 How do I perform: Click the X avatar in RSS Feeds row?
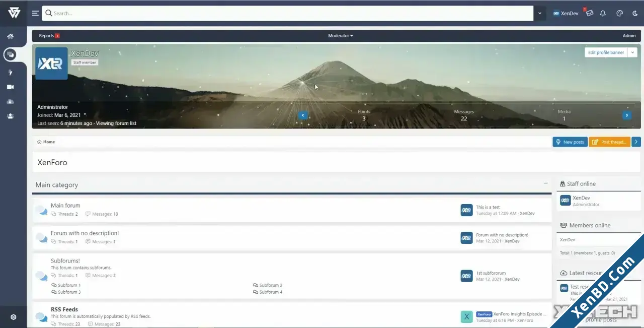pyautogui.click(x=466, y=316)
